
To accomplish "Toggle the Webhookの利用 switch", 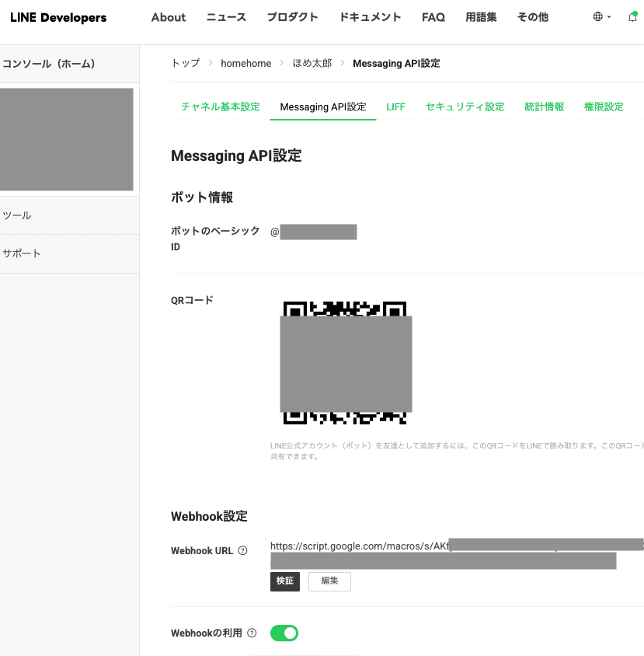I will [284, 633].
